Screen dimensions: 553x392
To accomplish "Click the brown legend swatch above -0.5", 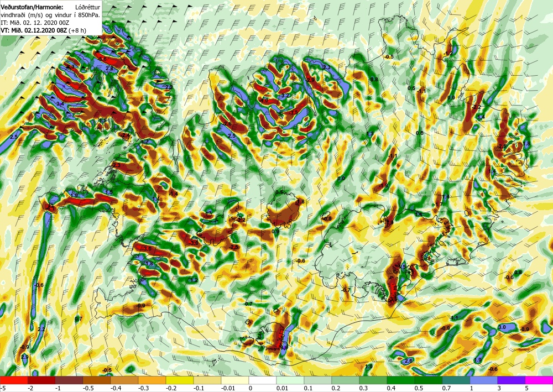I will [x=97, y=380].
